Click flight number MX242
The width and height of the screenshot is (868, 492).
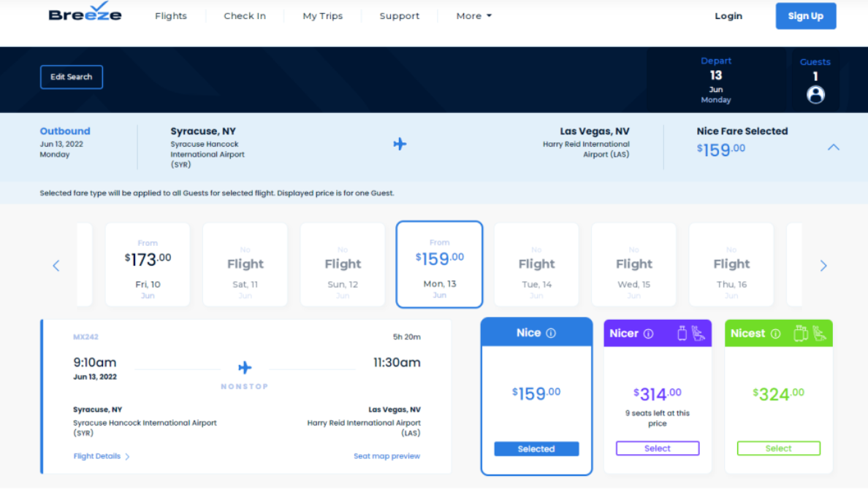[x=85, y=337]
